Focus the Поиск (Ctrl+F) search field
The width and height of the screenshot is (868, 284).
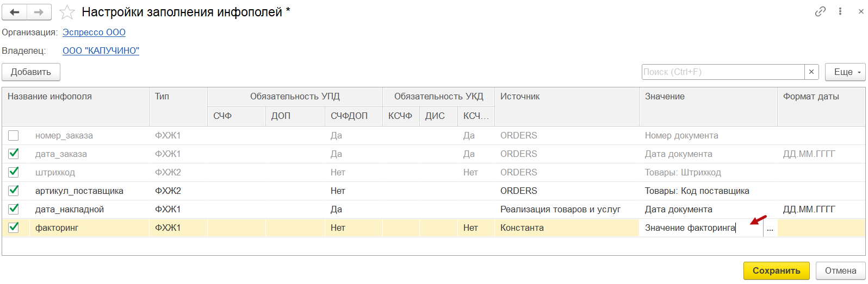[x=723, y=72]
